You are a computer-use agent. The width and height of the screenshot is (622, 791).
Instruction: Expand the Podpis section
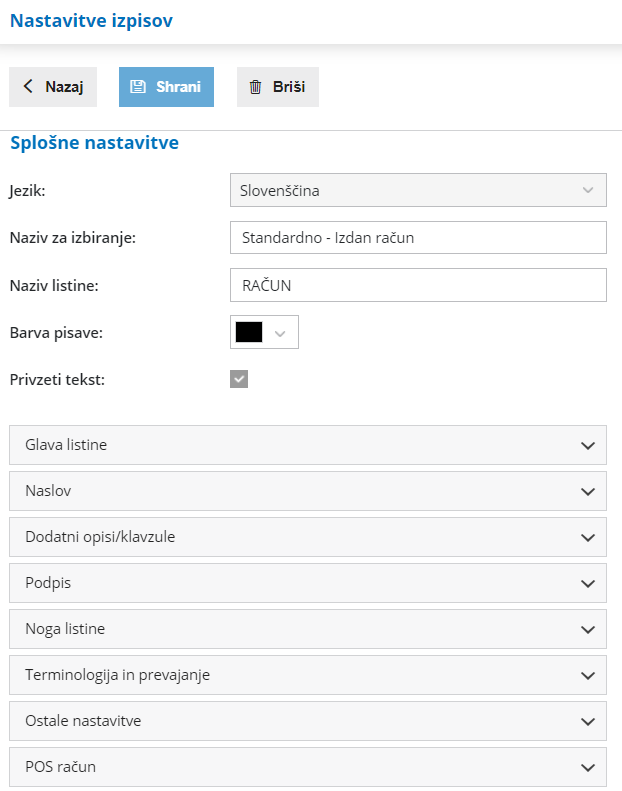[x=308, y=583]
